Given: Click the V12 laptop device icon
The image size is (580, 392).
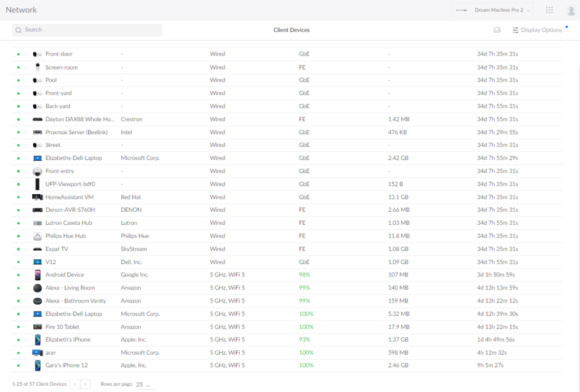Looking at the screenshot, I should click(x=37, y=262).
